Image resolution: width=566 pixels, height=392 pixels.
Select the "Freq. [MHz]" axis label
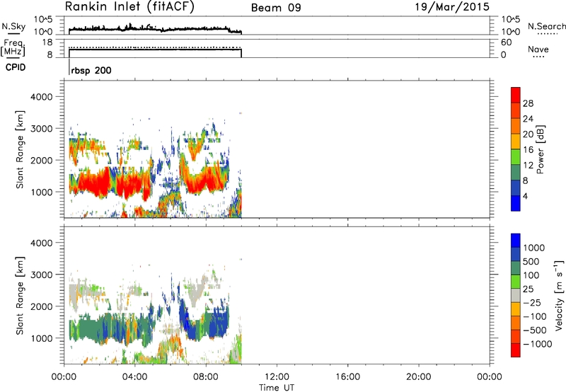pyautogui.click(x=13, y=48)
